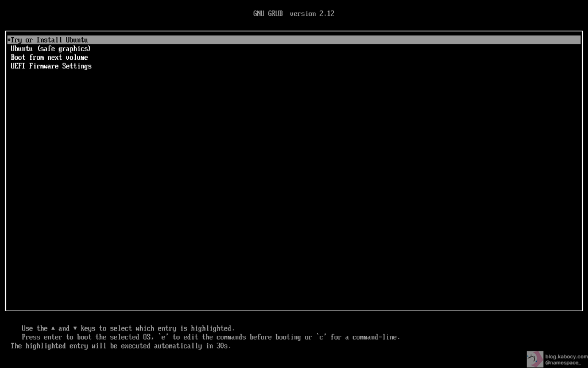Click the down arrow symbol in help text
Screen dimensions: 588x368
point(75,328)
